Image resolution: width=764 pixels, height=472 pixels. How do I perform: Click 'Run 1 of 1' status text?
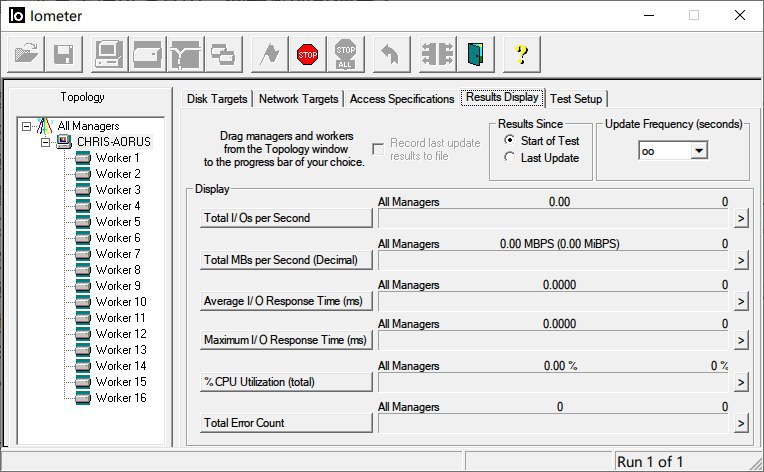coord(650,461)
